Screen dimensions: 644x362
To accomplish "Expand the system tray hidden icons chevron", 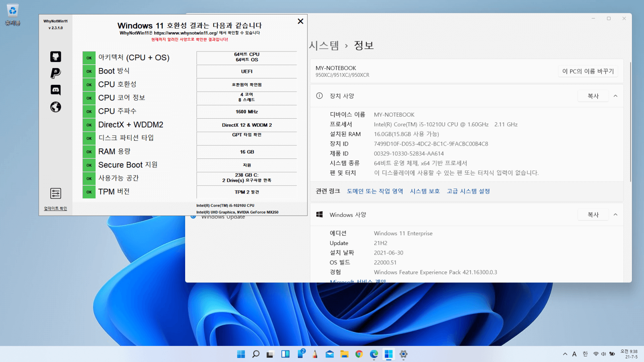I will tap(565, 354).
